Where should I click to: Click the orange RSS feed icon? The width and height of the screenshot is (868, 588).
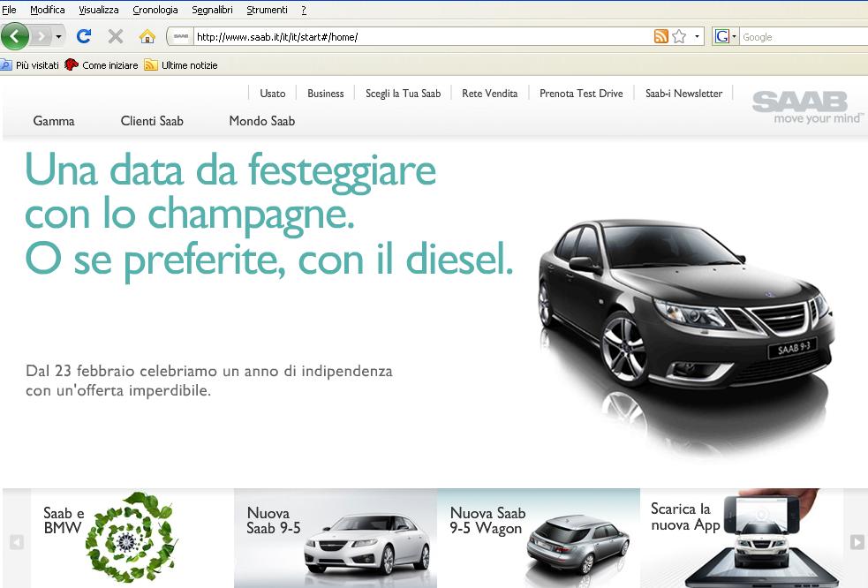tap(661, 36)
